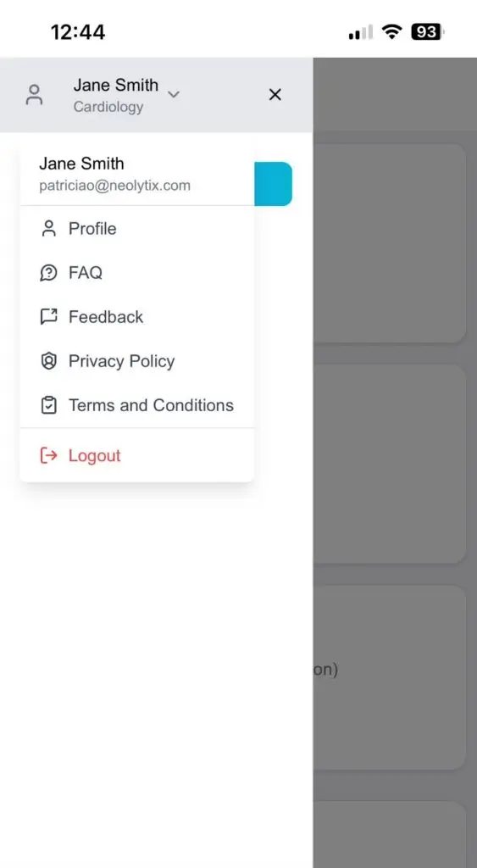This screenshot has height=868, width=477.
Task: Tap the Jane Smith Cardiology account selector
Action: pos(126,95)
